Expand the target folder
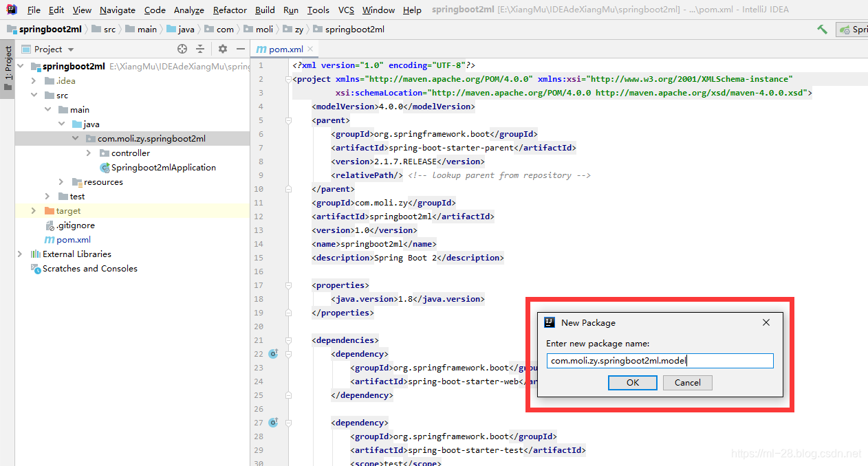This screenshot has height=466, width=868. [34, 211]
